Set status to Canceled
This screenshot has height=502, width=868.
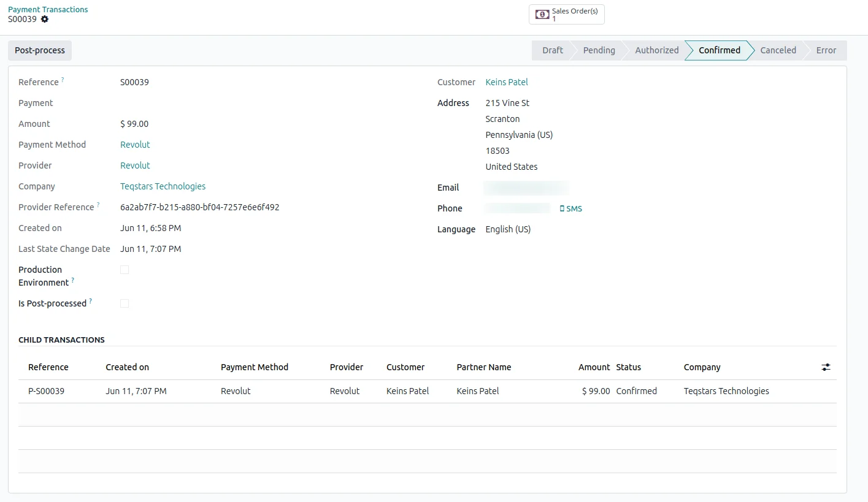click(778, 50)
